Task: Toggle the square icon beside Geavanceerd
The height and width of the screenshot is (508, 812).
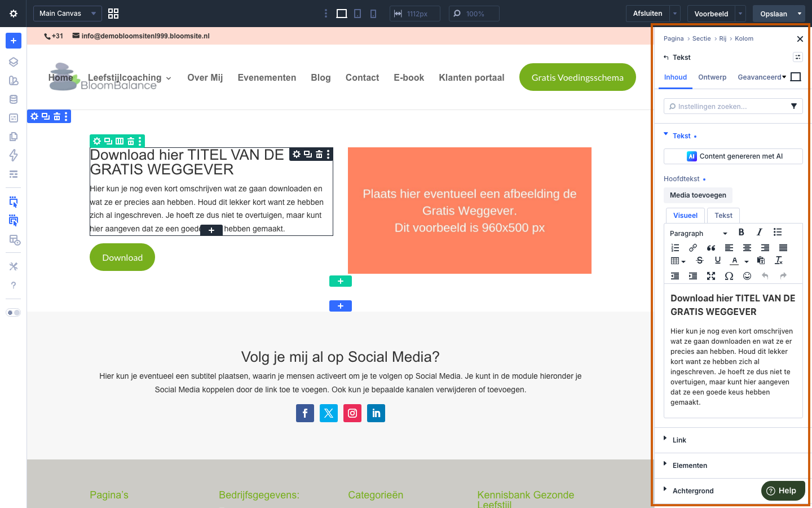Action: coord(796,77)
